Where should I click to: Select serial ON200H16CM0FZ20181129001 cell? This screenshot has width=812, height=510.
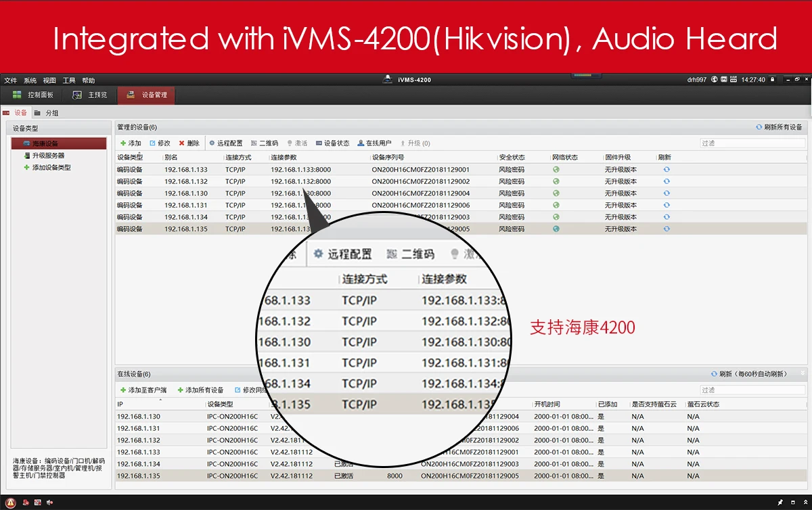tap(421, 170)
